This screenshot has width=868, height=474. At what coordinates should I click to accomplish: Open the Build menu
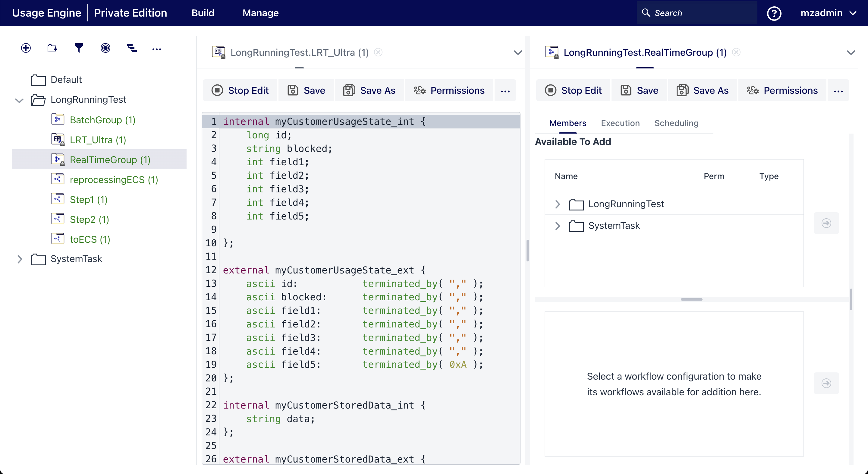(203, 13)
